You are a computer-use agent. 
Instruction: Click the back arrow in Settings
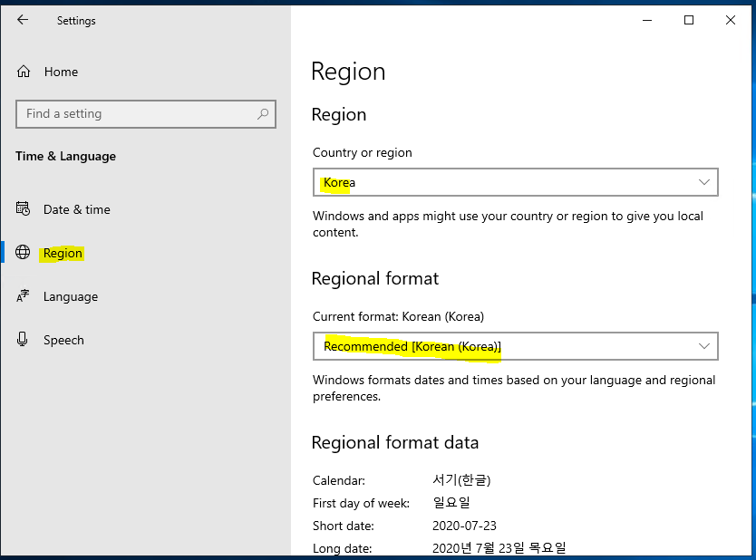(x=23, y=20)
